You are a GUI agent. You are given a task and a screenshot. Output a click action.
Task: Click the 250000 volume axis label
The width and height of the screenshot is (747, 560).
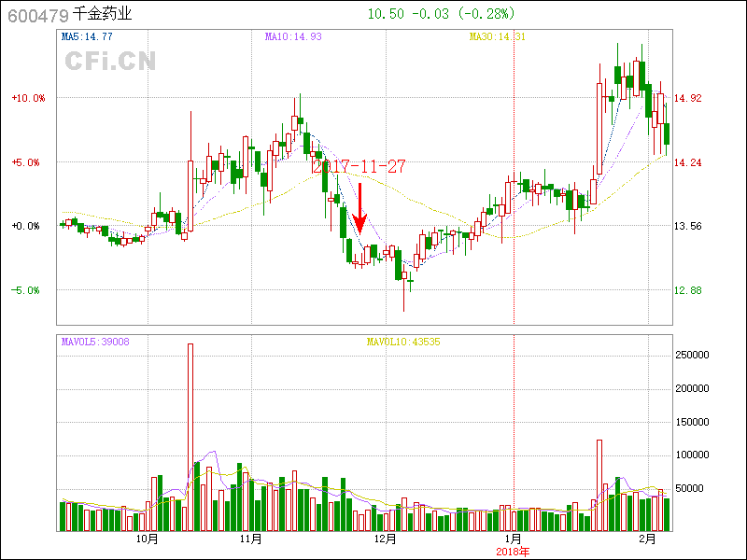pos(694,356)
